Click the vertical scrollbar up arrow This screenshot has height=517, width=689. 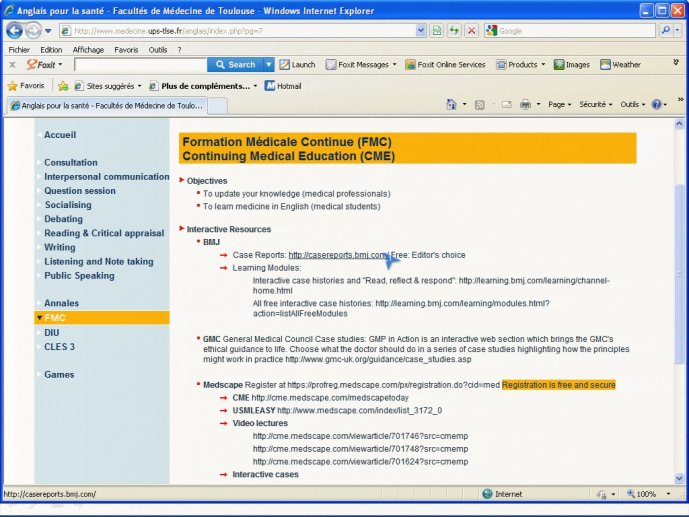679,124
